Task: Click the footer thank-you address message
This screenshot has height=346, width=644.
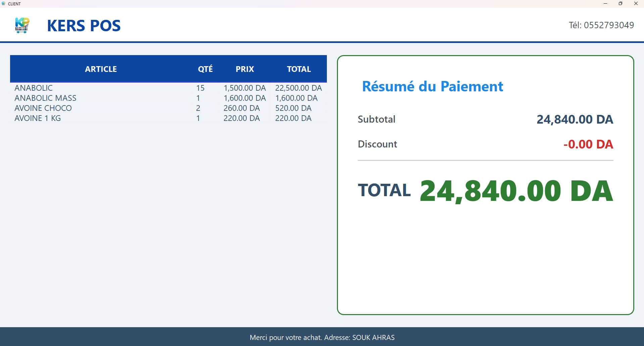Action: (x=322, y=337)
